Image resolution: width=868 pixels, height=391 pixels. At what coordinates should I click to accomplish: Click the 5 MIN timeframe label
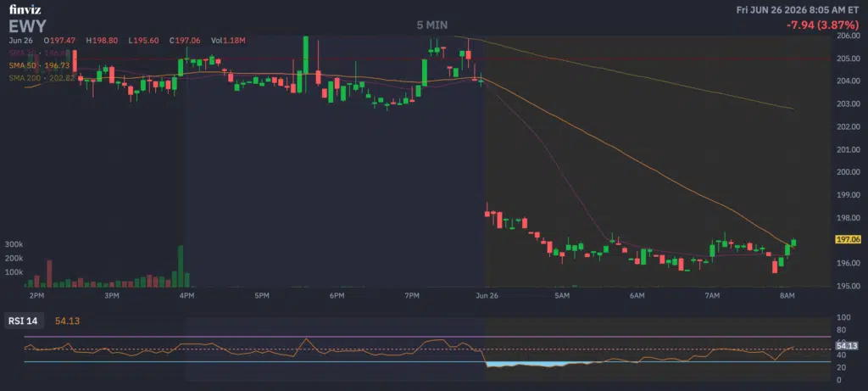click(x=432, y=25)
